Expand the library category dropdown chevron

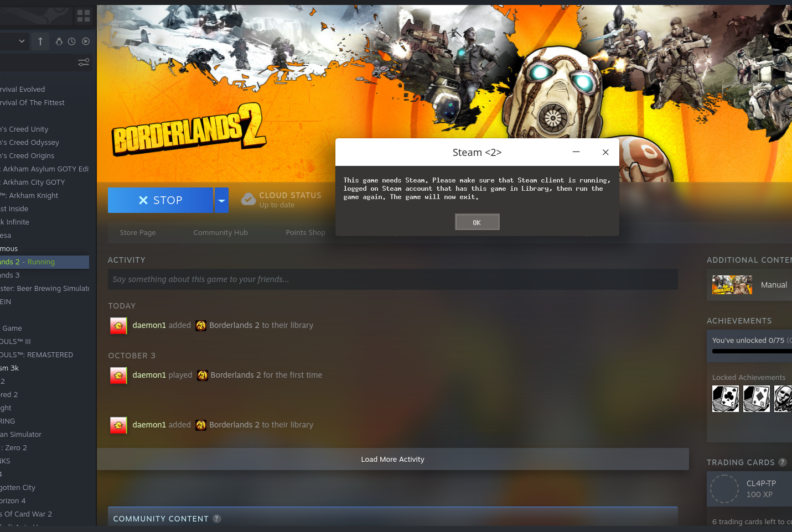pyautogui.click(x=22, y=41)
